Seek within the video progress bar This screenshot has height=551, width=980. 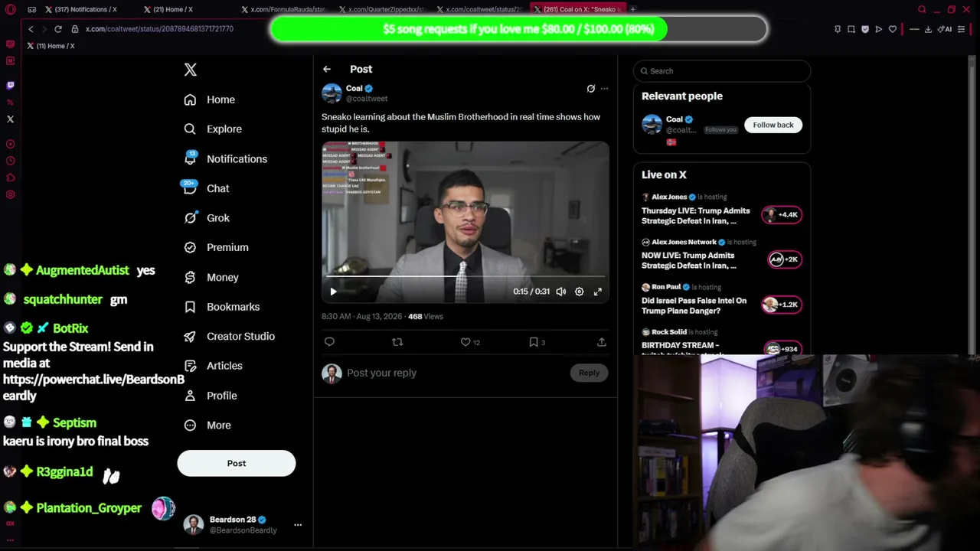[465, 276]
